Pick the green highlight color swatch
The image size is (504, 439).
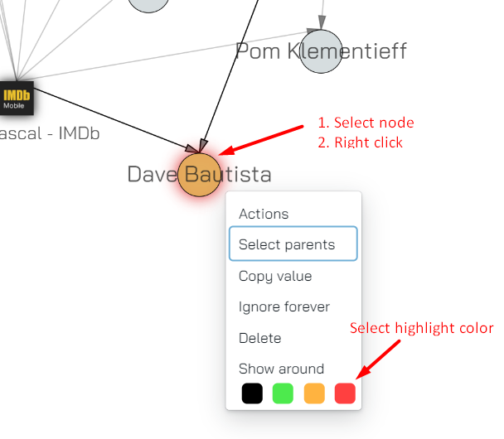[x=283, y=393]
